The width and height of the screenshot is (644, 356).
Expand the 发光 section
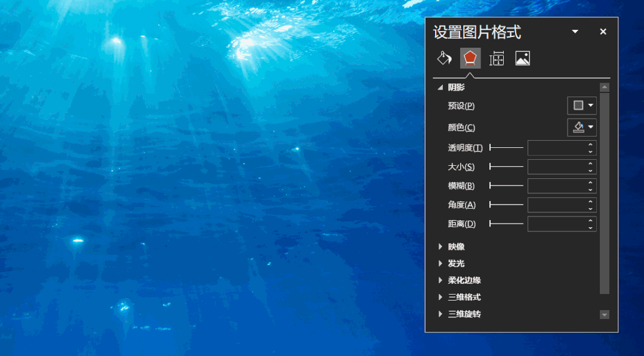(x=440, y=264)
